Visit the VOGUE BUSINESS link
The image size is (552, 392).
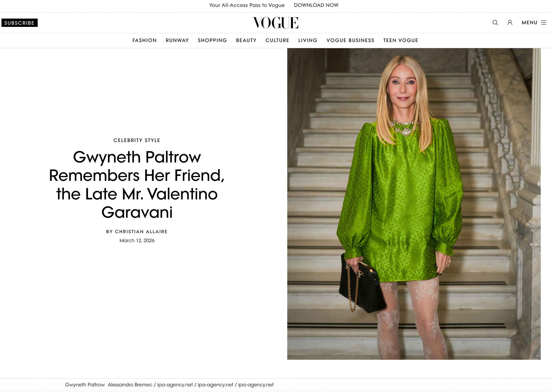pos(350,40)
